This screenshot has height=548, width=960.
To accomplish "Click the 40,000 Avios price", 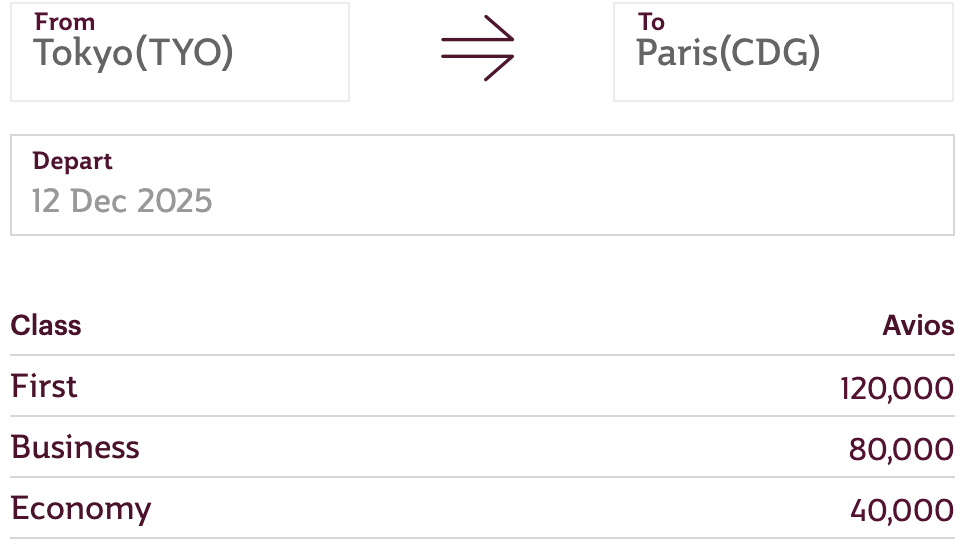I will pos(901,510).
